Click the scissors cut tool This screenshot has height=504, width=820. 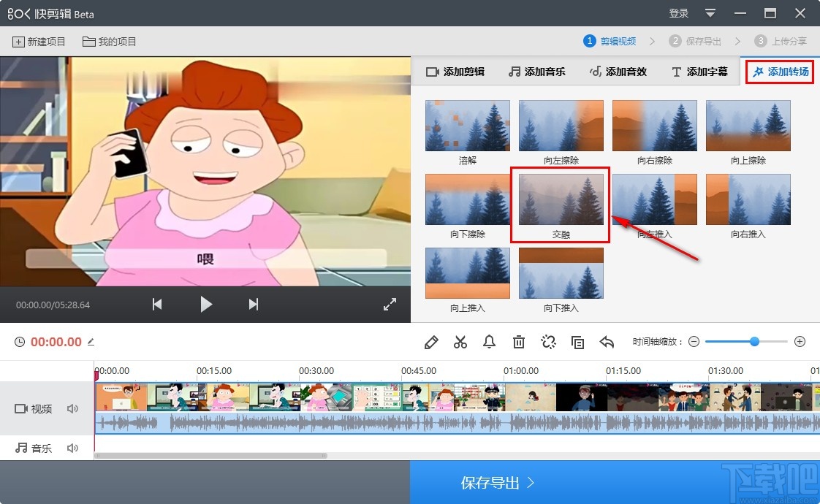[460, 343]
